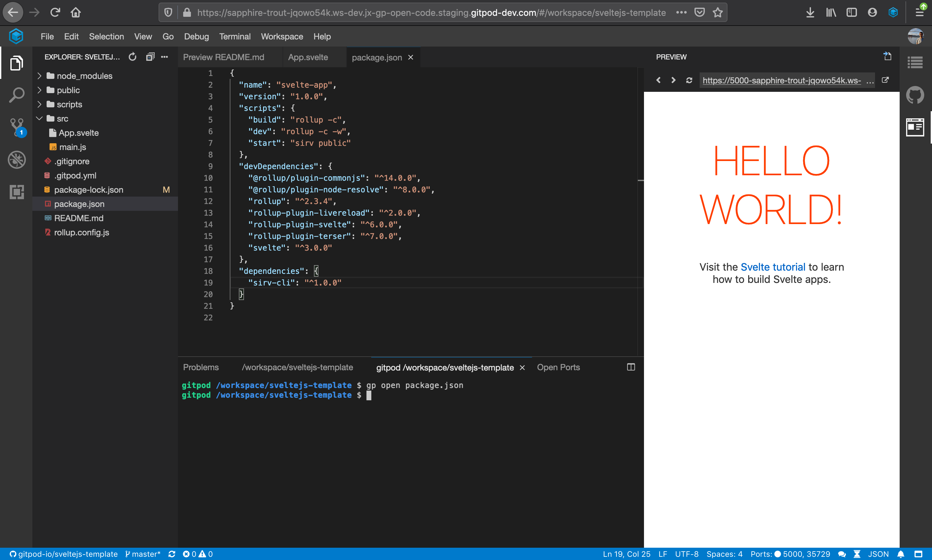The height and width of the screenshot is (560, 932).
Task: Open the Extensions view icon
Action: pos(17,192)
